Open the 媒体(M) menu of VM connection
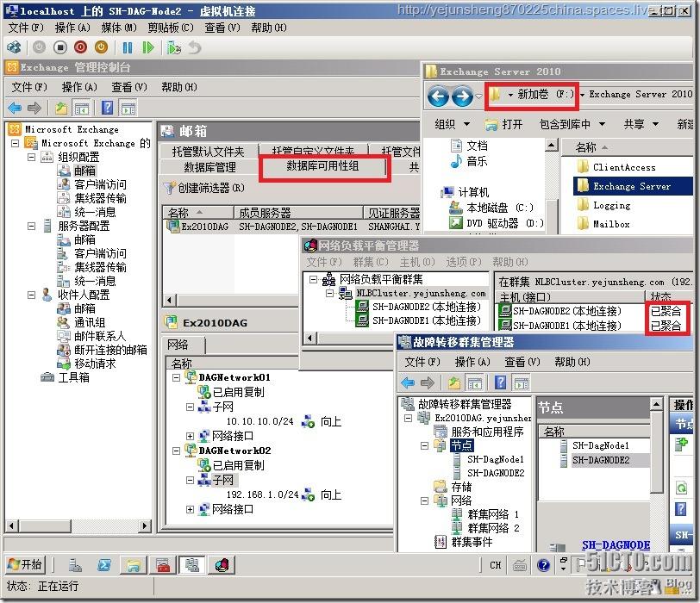The image size is (700, 603). coord(119,28)
